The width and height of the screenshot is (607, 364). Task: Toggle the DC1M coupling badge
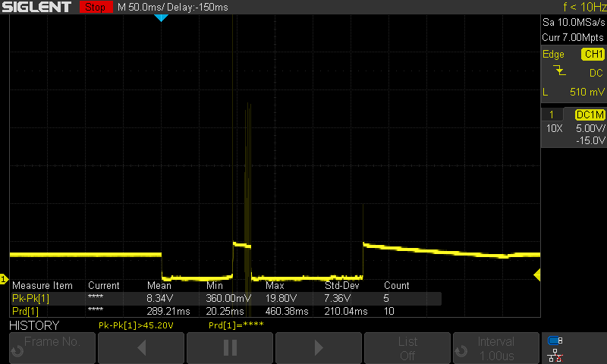coord(590,115)
